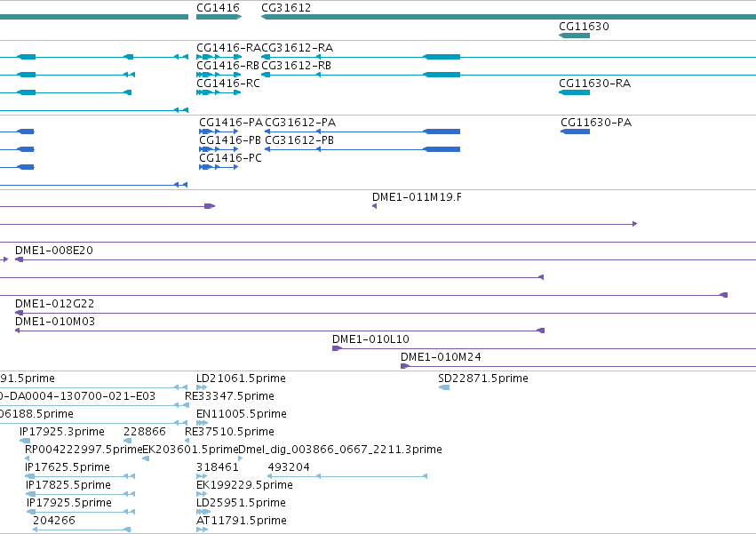Click the CG1416-RB transcript
The height and width of the screenshot is (534, 756).
tap(219, 75)
